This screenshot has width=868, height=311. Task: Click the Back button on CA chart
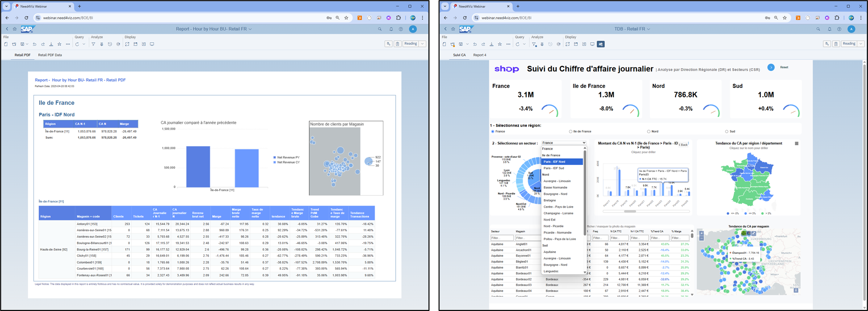point(684,144)
